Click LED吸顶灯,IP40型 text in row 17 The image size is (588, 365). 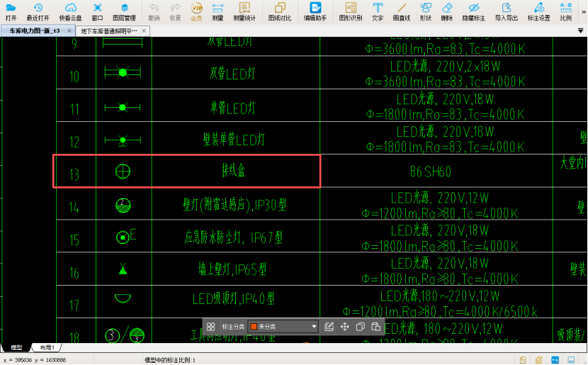234,299
